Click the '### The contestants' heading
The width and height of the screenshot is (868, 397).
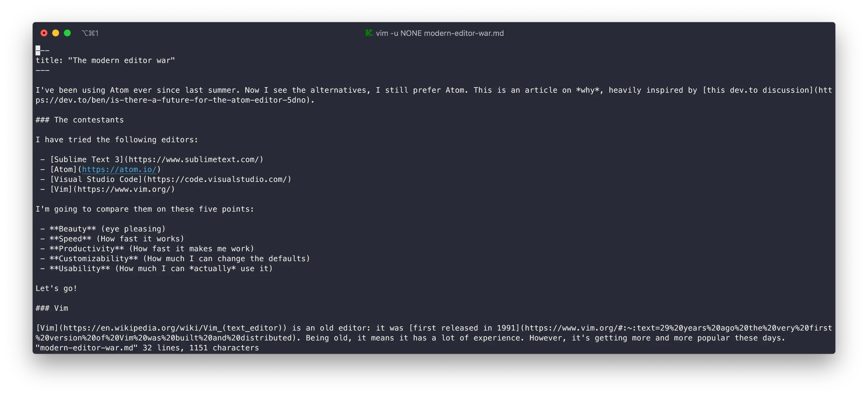80,120
